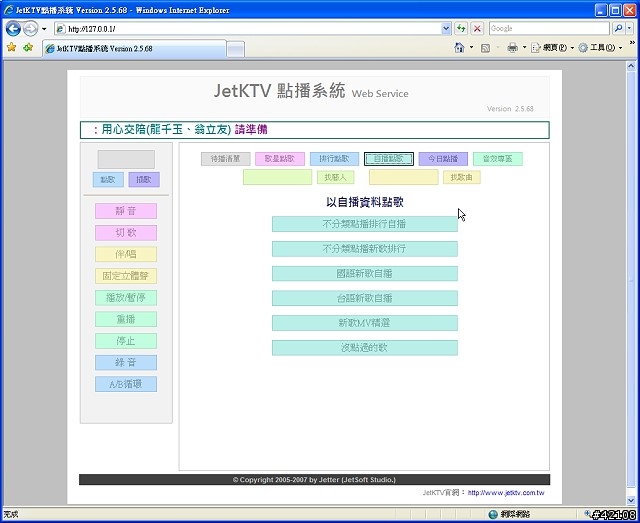Click the song number input box in left panel
The height and width of the screenshot is (523, 640).
[126, 159]
